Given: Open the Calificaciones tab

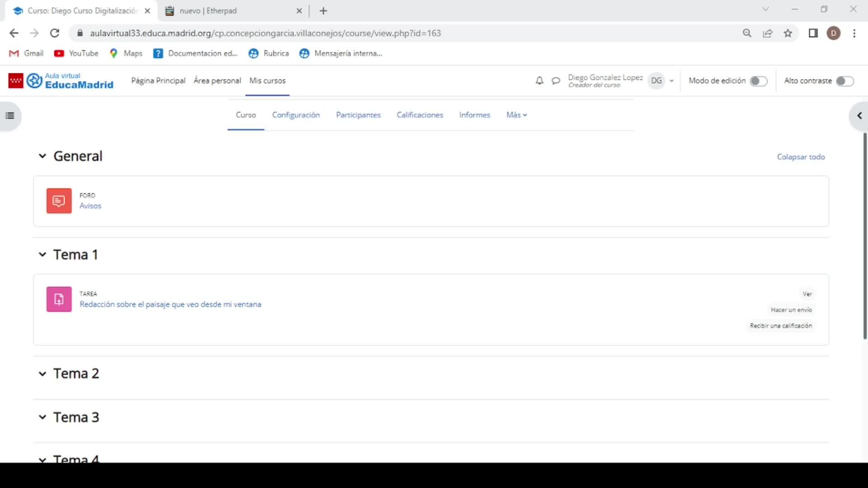Looking at the screenshot, I should coord(420,115).
